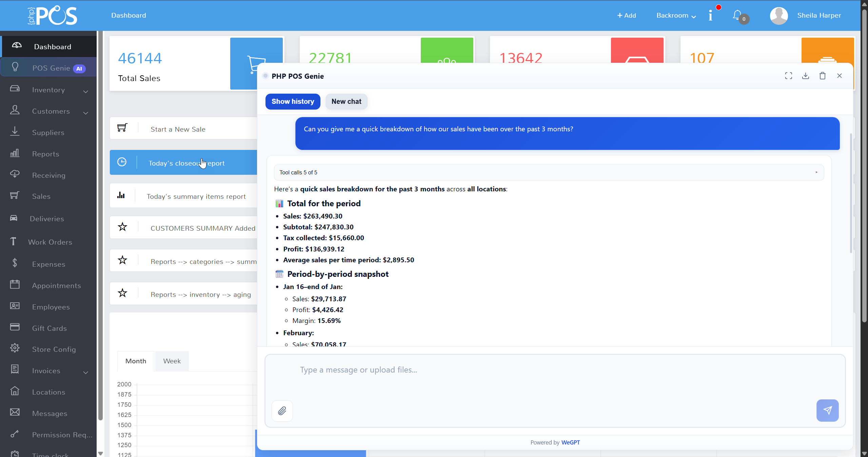Screen dimensions: 868x457
Task: Send the chat message via paper plane icon
Action: (827, 410)
